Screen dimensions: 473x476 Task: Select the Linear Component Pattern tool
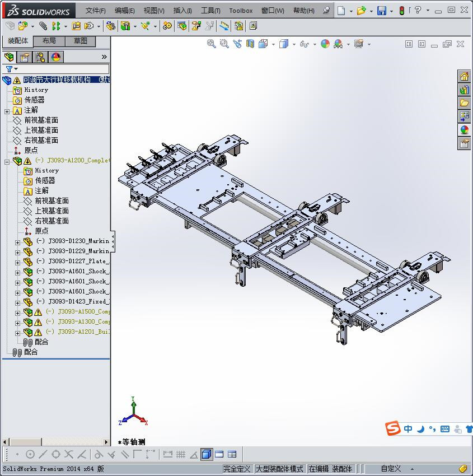56,26
